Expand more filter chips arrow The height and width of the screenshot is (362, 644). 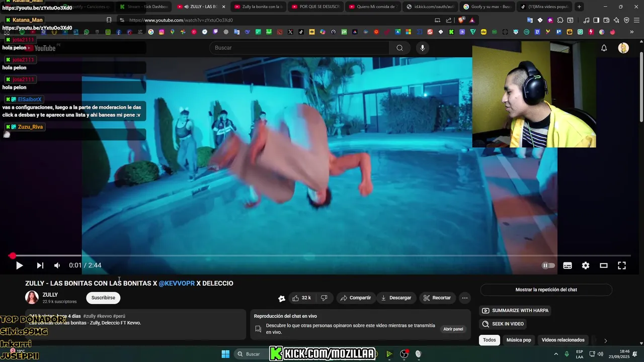point(605,340)
